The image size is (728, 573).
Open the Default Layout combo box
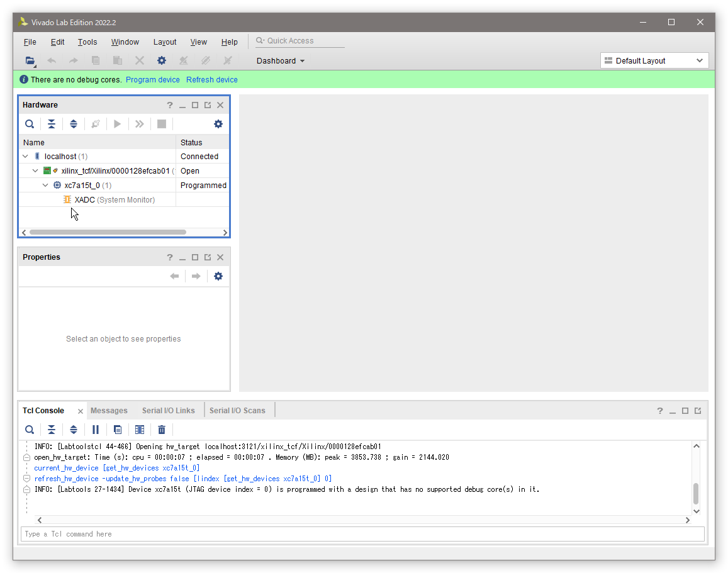(x=654, y=61)
